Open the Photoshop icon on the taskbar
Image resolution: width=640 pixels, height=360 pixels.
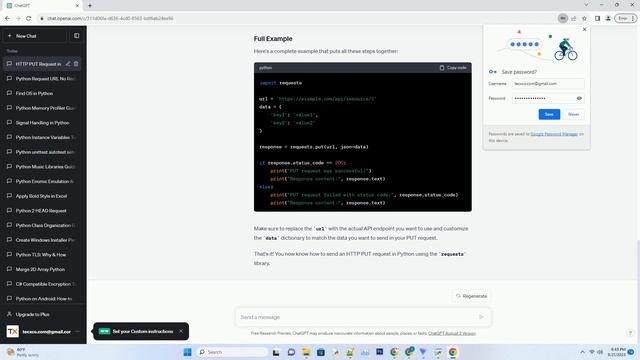point(380,352)
